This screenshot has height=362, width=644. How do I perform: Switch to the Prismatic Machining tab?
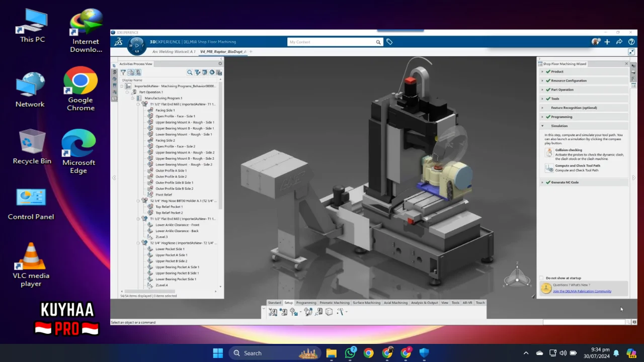click(x=335, y=303)
